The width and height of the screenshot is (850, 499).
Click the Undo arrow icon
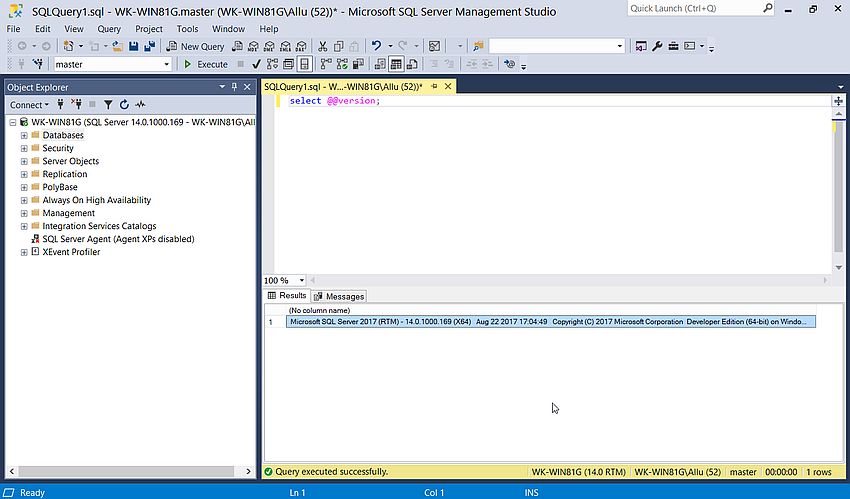pyautogui.click(x=376, y=47)
